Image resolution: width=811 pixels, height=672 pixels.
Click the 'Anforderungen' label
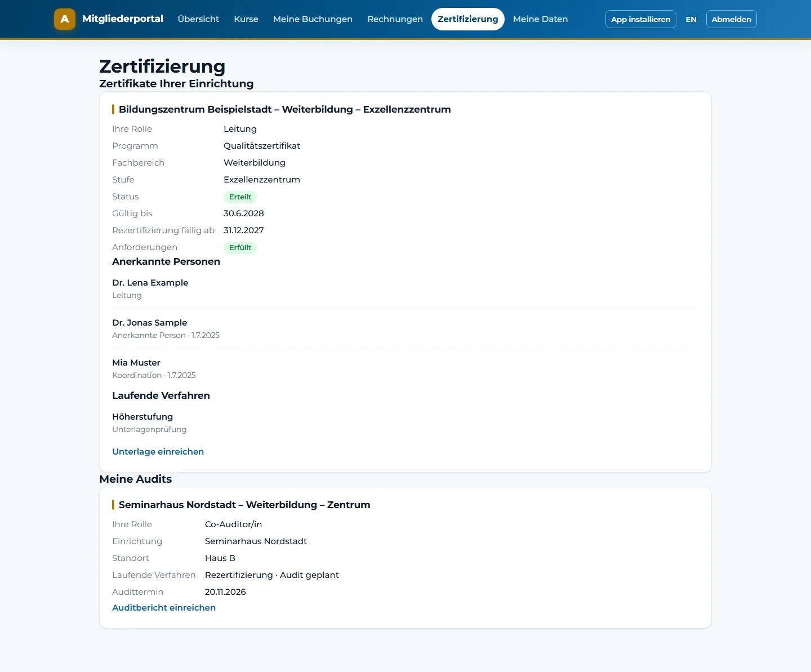click(x=145, y=247)
